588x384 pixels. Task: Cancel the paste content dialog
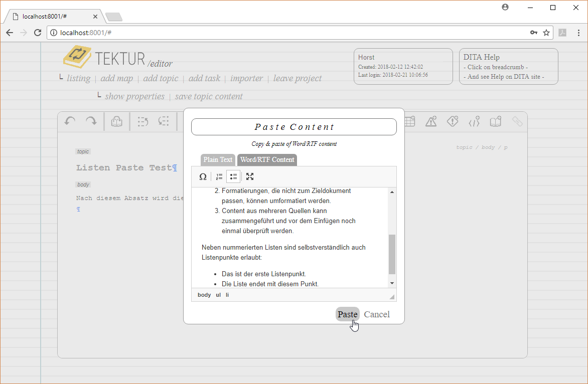[x=377, y=314]
